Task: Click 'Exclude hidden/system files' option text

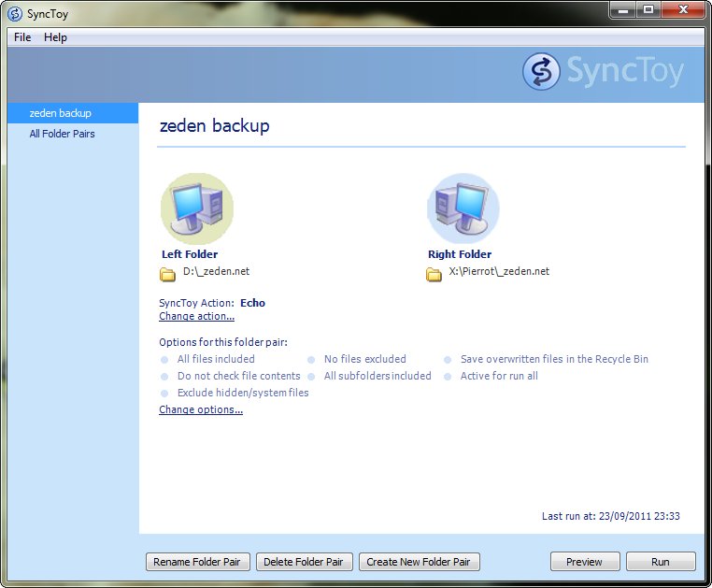Action: [x=243, y=393]
